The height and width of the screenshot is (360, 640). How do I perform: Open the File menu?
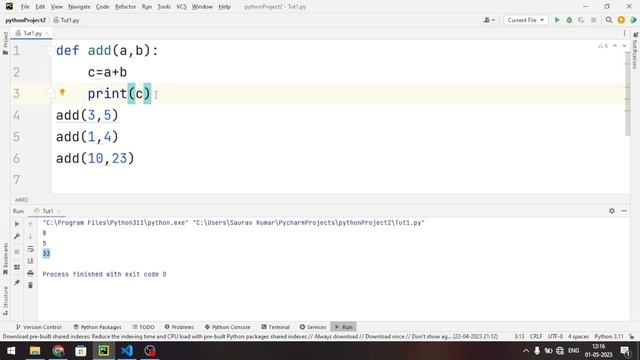(x=25, y=7)
